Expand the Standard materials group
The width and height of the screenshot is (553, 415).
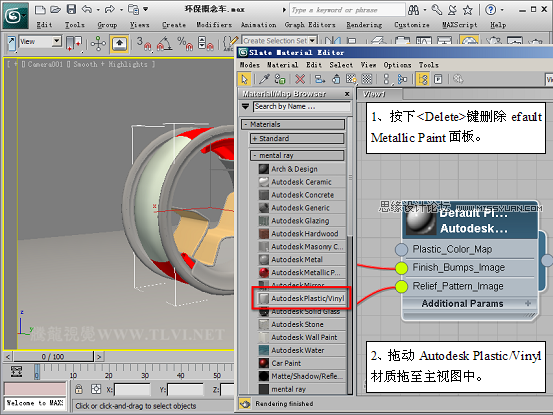click(297, 139)
